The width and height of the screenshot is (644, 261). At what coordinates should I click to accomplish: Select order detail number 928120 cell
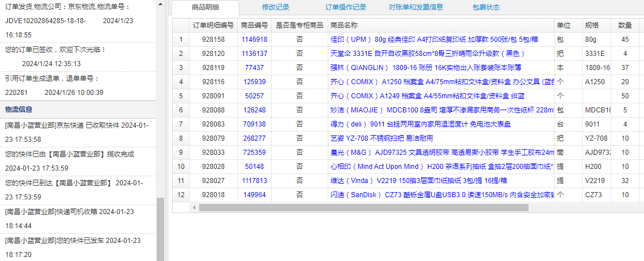[213, 54]
